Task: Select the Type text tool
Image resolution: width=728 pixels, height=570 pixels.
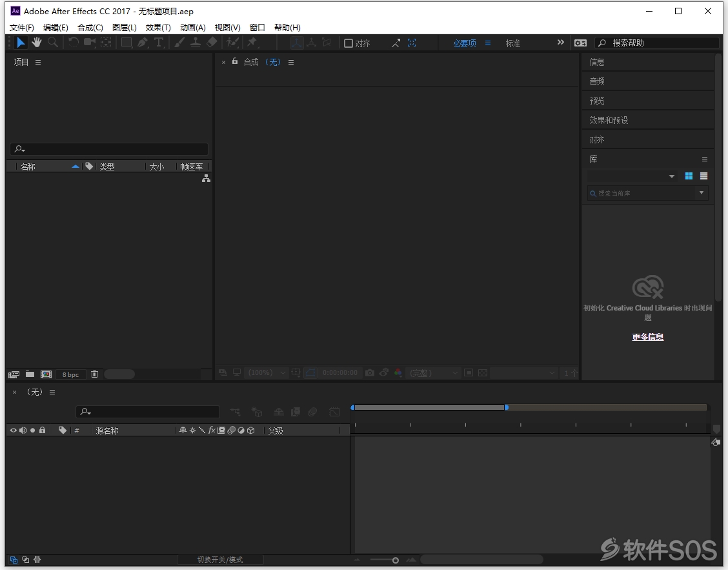Action: [x=159, y=43]
